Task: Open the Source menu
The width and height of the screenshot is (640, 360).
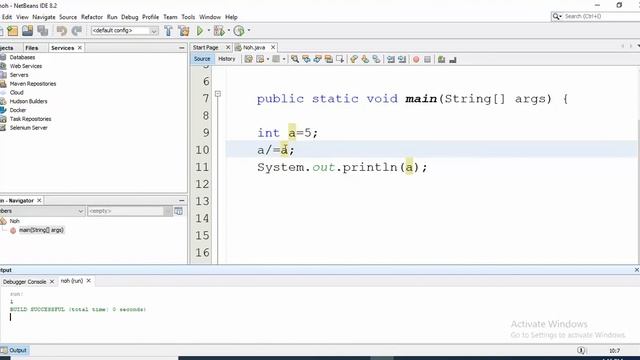Action: click(68, 17)
